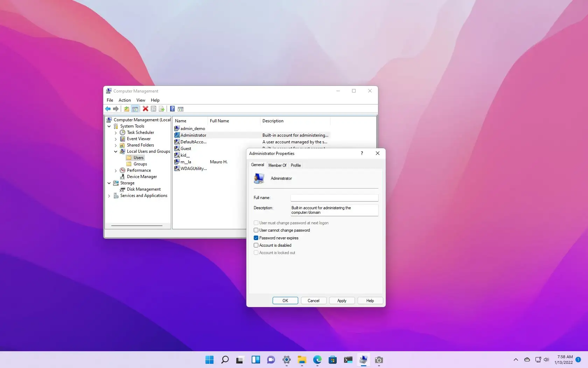Image resolution: width=588 pixels, height=368 pixels.
Task: Open the Action menu
Action: [x=125, y=100]
